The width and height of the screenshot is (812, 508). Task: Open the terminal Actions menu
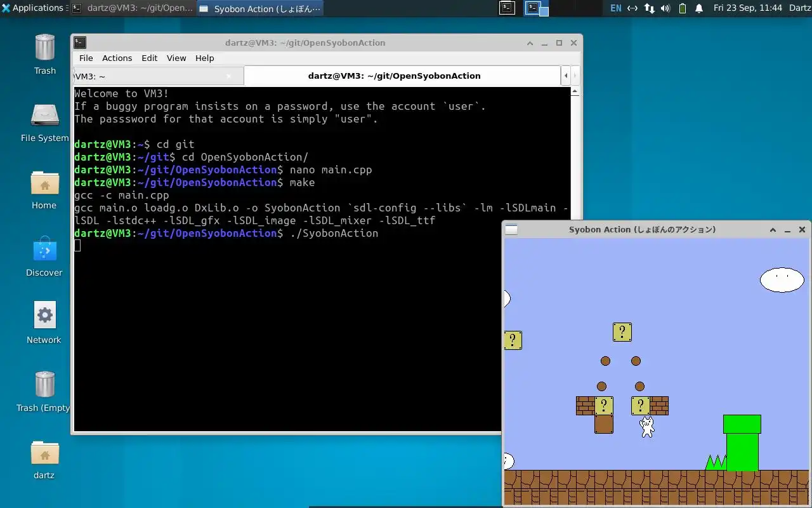117,58
